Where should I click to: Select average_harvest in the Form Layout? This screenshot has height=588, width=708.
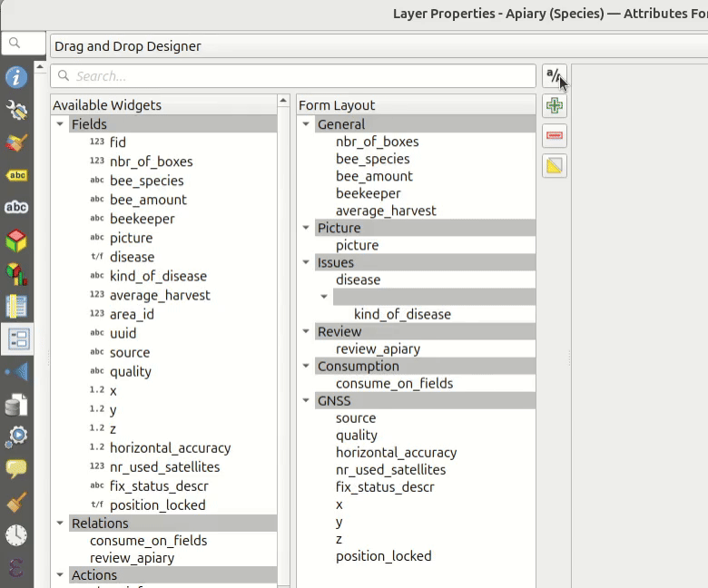(386, 211)
